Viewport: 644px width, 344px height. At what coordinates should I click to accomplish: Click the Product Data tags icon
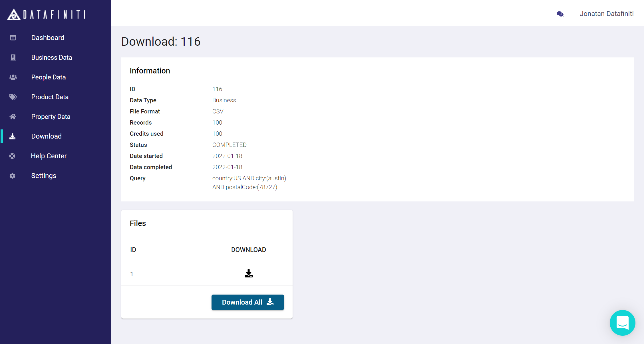[13, 97]
